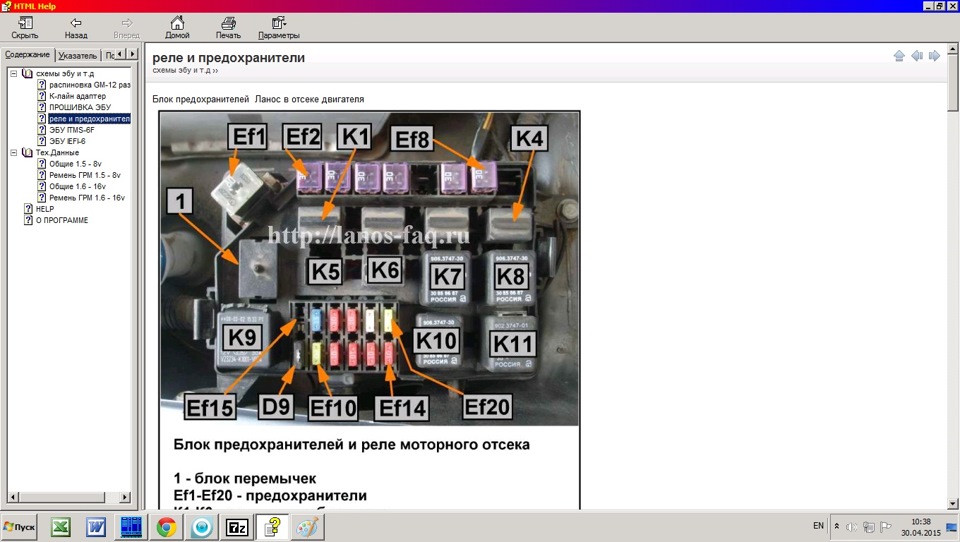Viewport: 960px width, 542px height.
Task: Open 'Ремень ГРМ 1.5 - 8v' topic
Action: [x=84, y=175]
